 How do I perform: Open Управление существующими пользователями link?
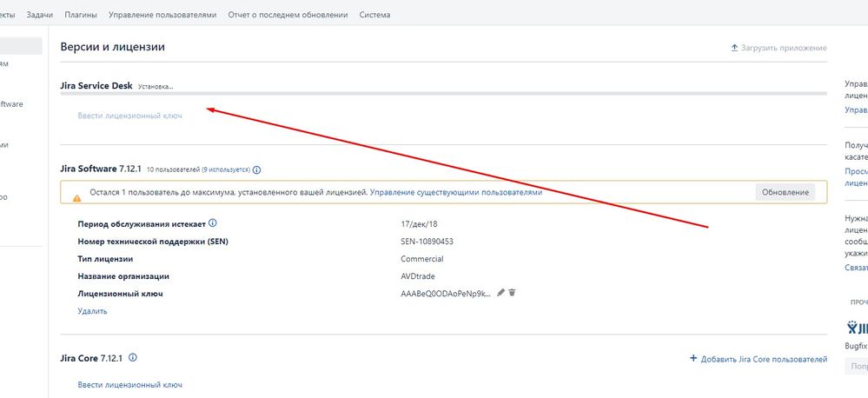click(x=456, y=193)
